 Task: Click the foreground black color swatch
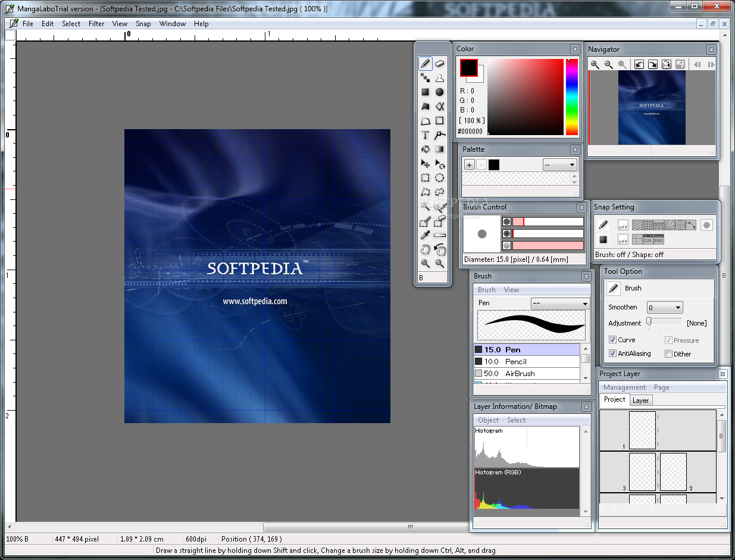click(x=468, y=68)
